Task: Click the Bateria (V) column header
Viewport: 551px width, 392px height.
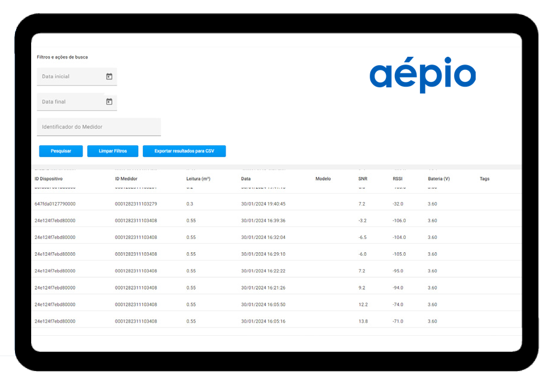Action: (439, 179)
